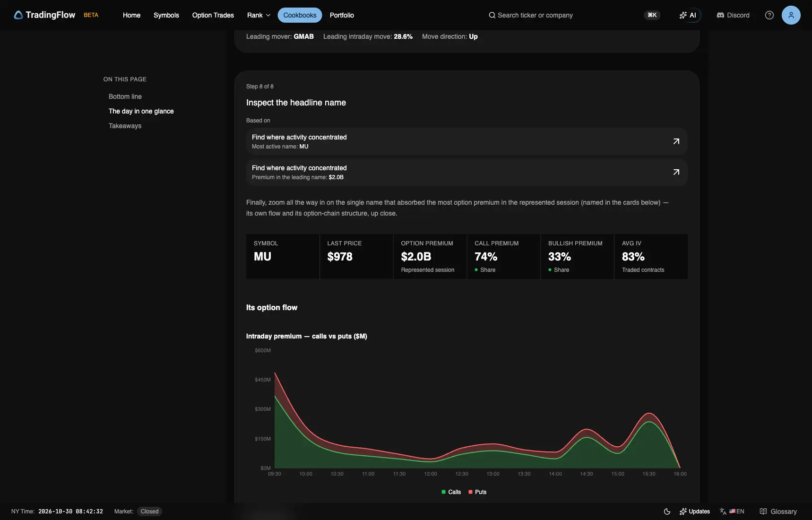Click the GMAB leading mover text

303,36
